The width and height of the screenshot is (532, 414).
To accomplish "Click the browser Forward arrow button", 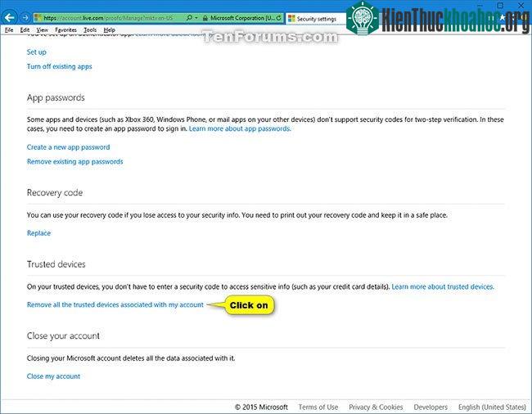I will click(26, 18).
